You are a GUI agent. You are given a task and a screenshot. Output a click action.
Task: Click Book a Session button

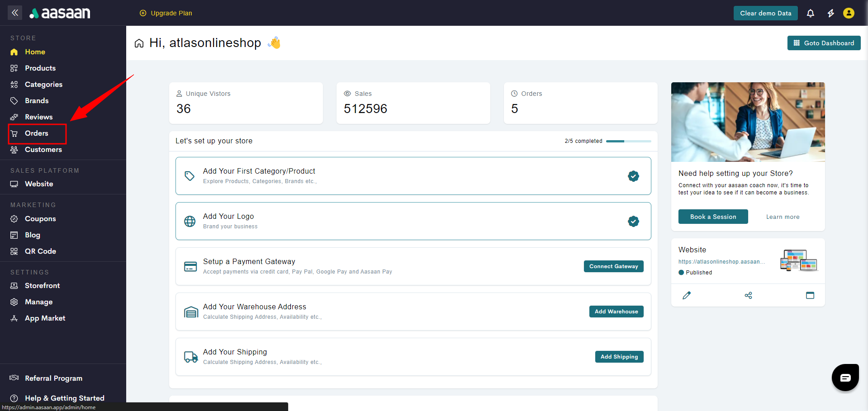click(x=713, y=217)
